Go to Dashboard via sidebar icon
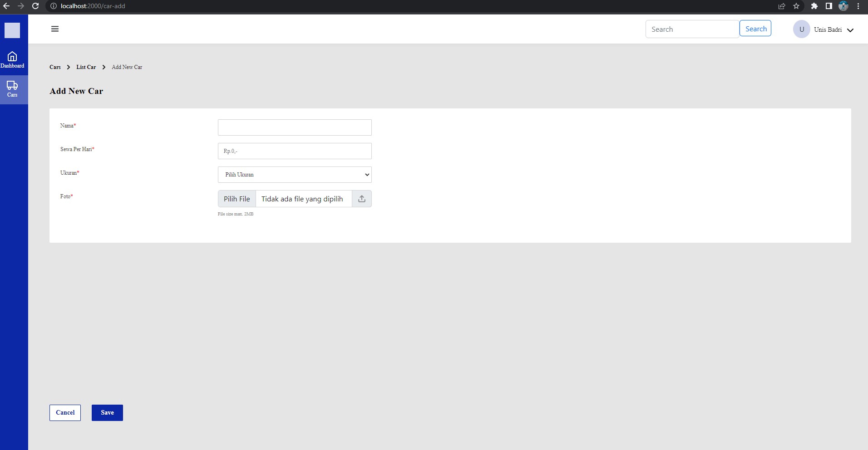The width and height of the screenshot is (868, 450). (x=12, y=59)
